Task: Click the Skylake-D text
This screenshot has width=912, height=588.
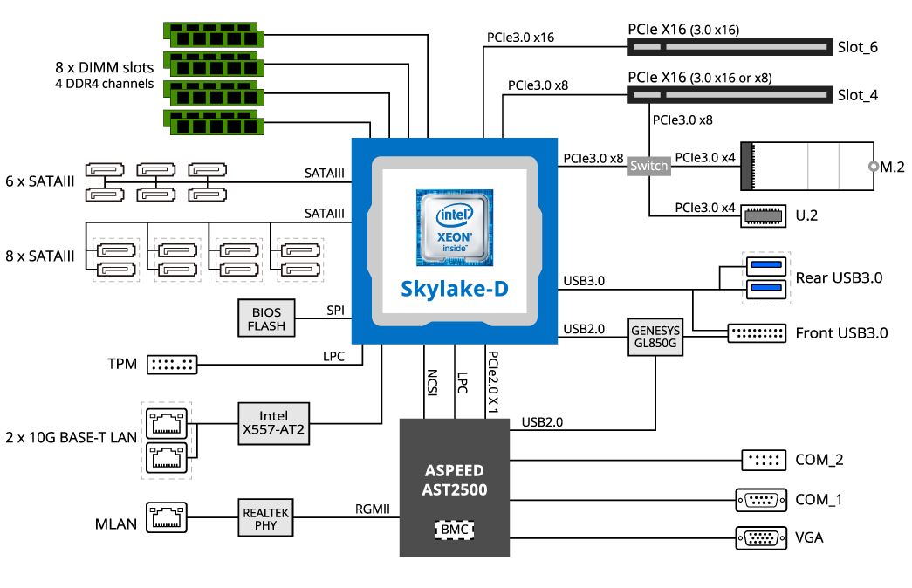Action: pyautogui.click(x=455, y=289)
